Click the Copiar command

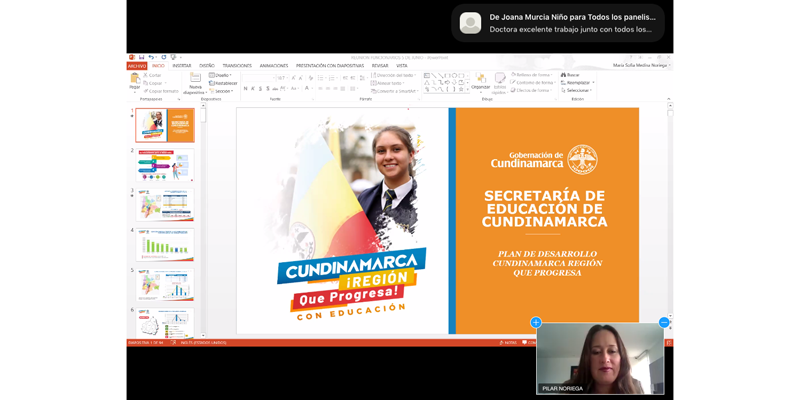pos(152,83)
